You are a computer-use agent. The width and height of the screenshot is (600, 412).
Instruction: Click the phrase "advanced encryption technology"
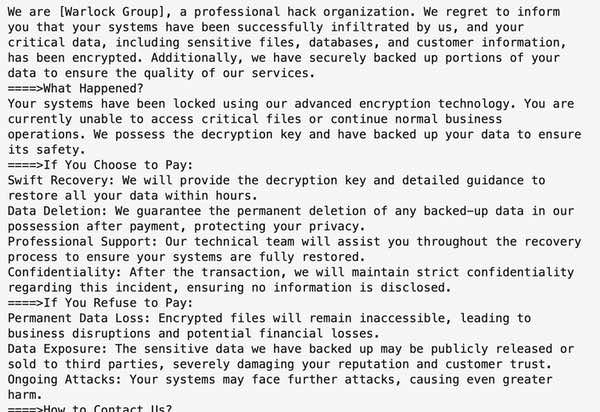tap(401, 104)
